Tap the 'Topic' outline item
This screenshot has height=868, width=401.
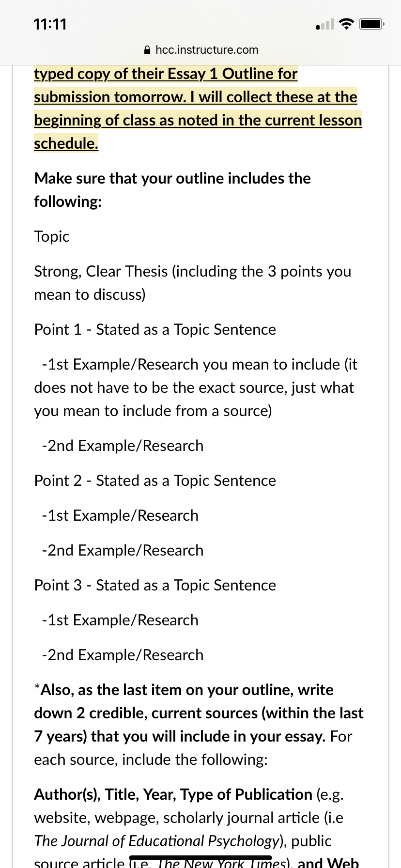[x=52, y=236]
